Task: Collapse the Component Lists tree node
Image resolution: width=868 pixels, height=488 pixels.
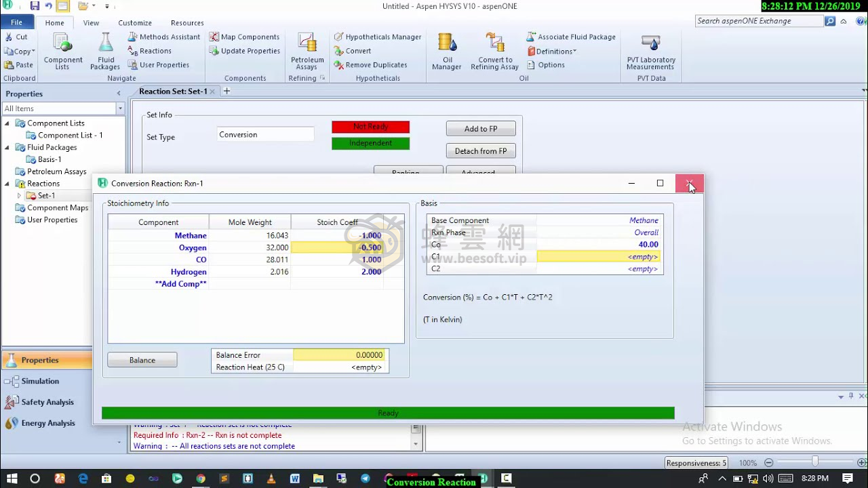Action: (x=7, y=123)
